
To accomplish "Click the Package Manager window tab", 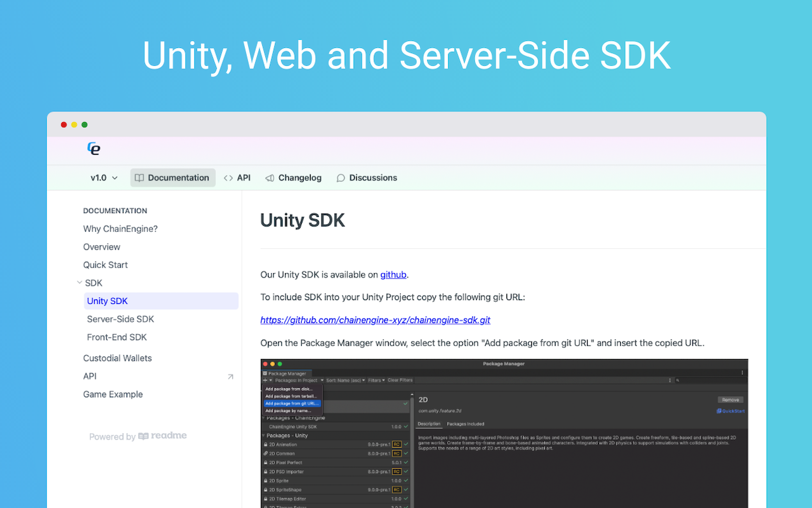I will click(x=286, y=373).
